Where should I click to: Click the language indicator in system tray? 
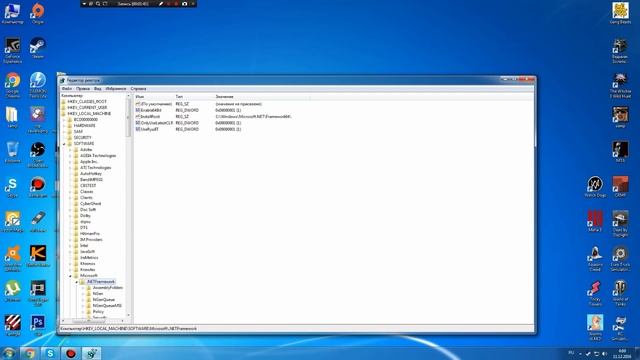click(571, 353)
